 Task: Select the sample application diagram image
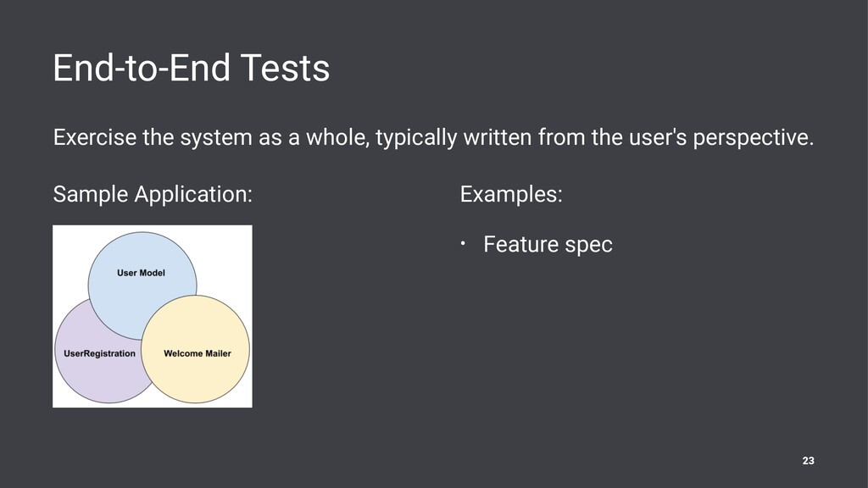[153, 316]
